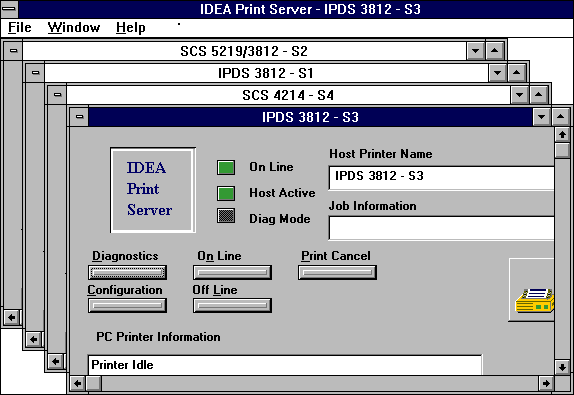The height and width of the screenshot is (395, 574).
Task: Click the yellow printer icon
Action: 534,300
